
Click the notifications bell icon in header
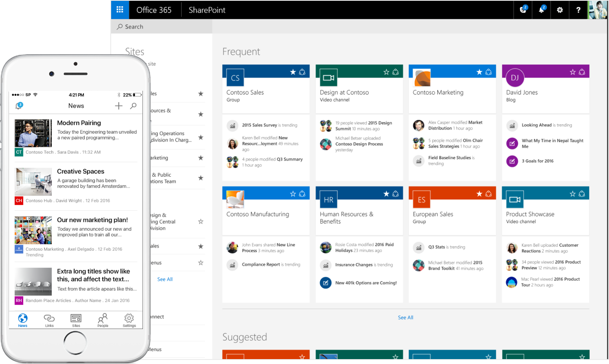coord(541,10)
